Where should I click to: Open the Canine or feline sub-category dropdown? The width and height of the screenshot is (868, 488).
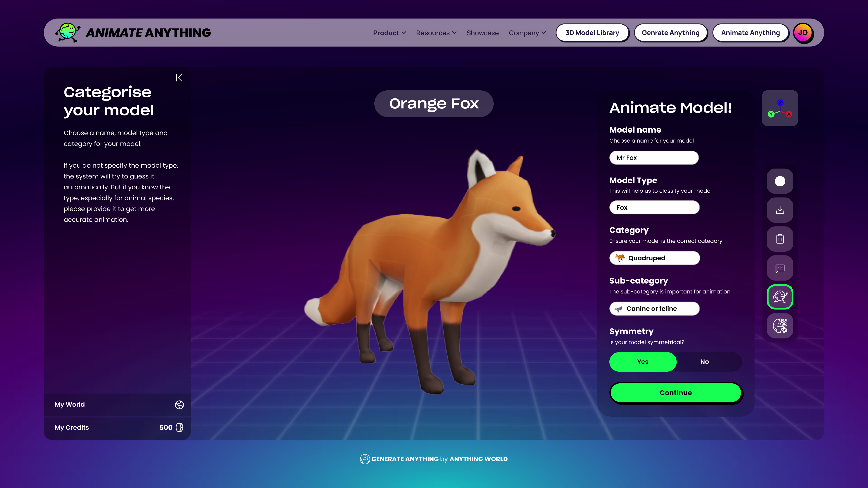point(654,308)
